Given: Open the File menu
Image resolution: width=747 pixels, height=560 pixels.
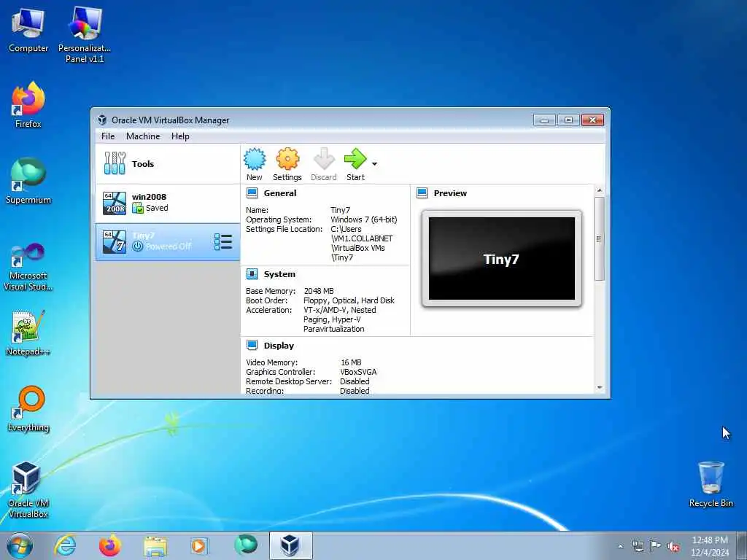Looking at the screenshot, I should point(108,136).
